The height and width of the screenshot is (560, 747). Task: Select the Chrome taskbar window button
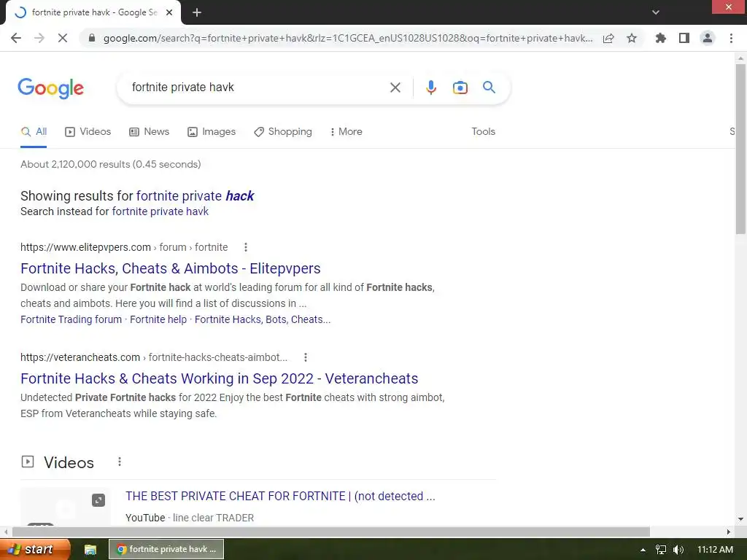pos(166,549)
